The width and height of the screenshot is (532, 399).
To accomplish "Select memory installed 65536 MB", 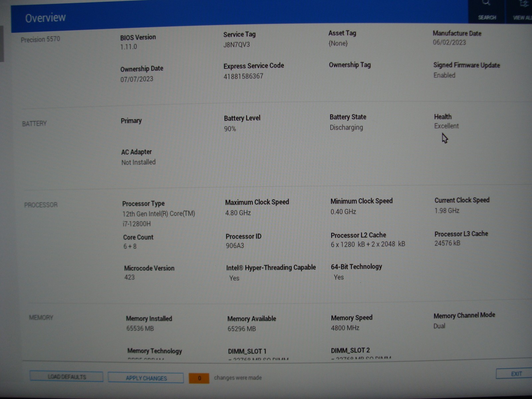I will [x=140, y=329].
